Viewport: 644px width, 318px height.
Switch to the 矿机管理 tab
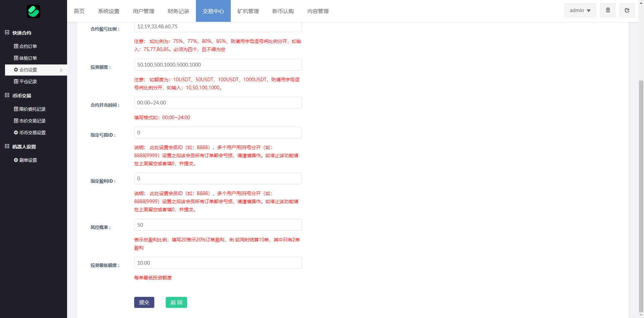coord(248,11)
